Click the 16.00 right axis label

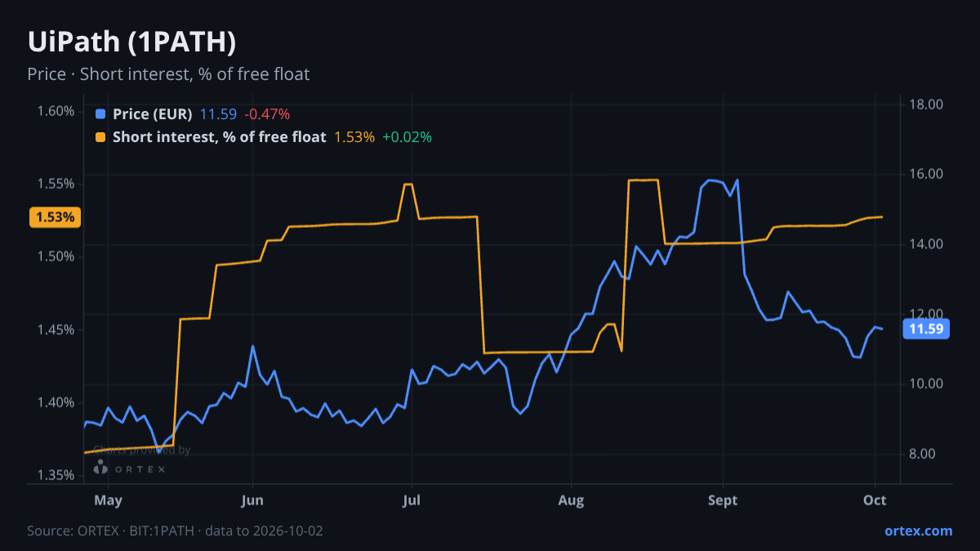point(926,174)
